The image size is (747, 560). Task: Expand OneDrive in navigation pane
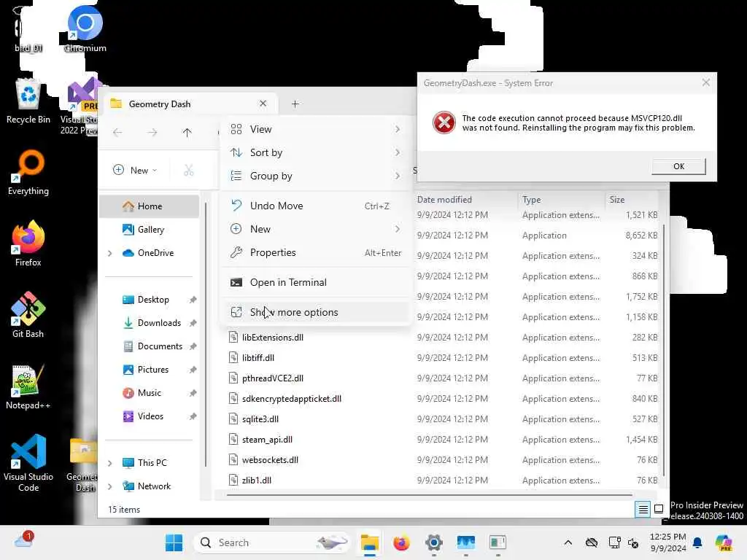coord(110,253)
